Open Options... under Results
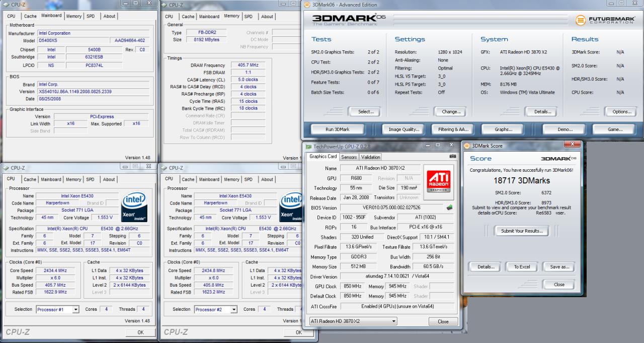 pos(621,112)
